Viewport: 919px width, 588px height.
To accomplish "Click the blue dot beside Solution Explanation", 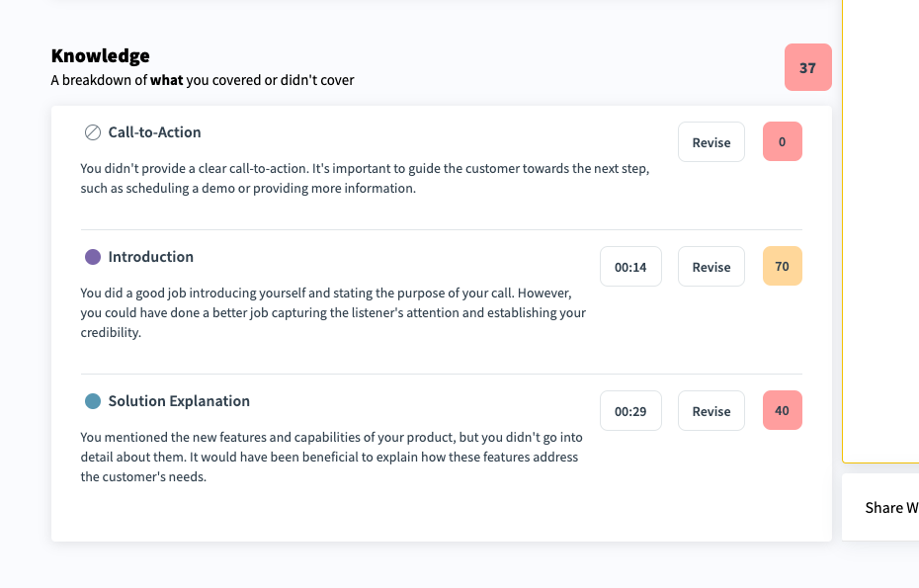I will (93, 401).
